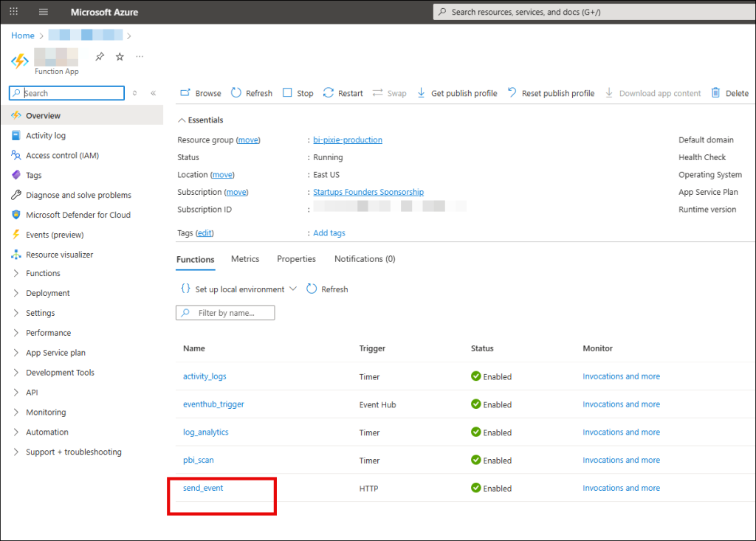This screenshot has height=541, width=756.
Task: Click the favorite star icon
Action: pos(120,57)
